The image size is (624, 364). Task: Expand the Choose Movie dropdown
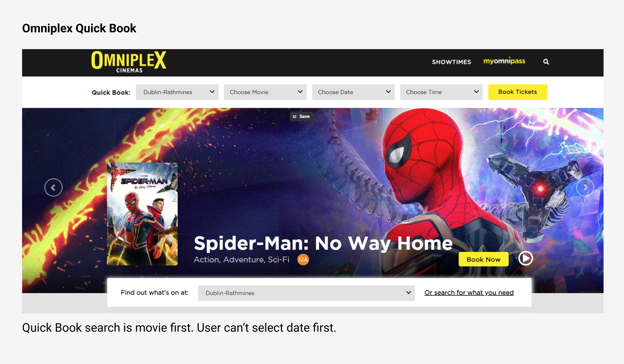[x=265, y=92]
